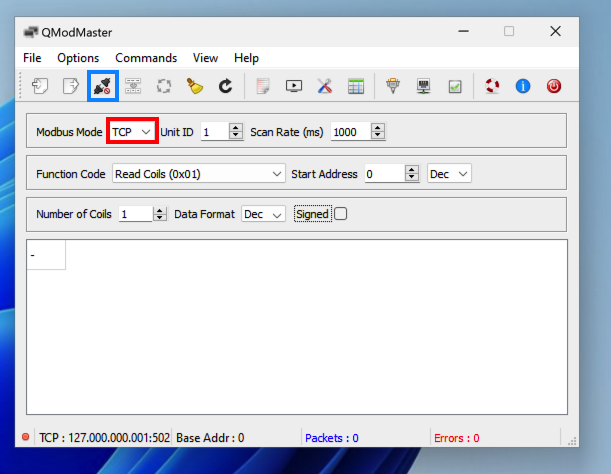Click the Read/Write request icon
The height and width of the screenshot is (474, 611).
[133, 86]
